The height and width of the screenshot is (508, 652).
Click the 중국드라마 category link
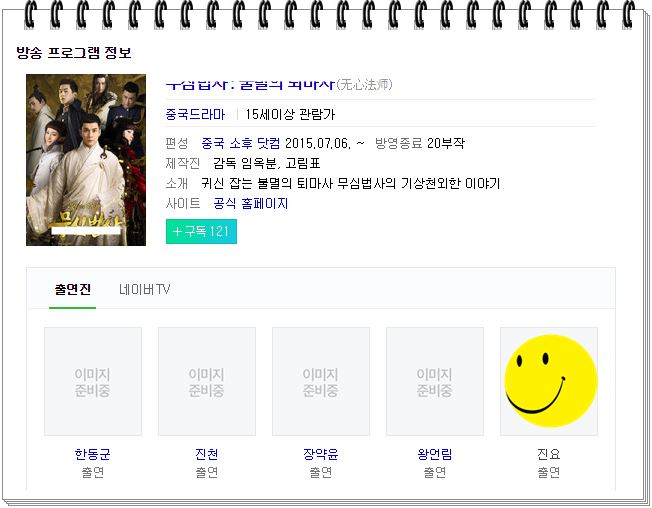coord(195,114)
